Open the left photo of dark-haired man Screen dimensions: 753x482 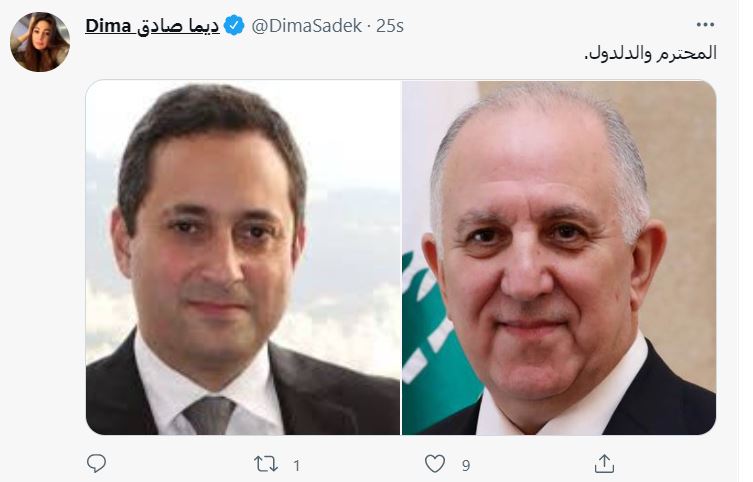[243, 257]
